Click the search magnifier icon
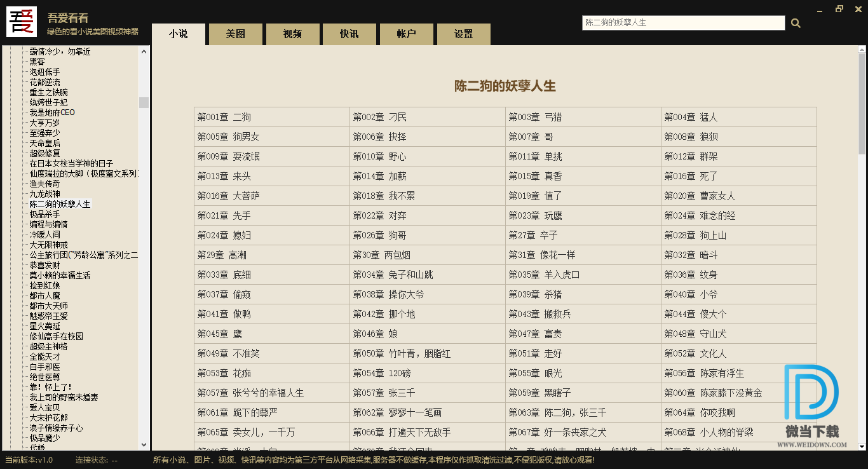Image resolution: width=868 pixels, height=469 pixels. coord(796,24)
